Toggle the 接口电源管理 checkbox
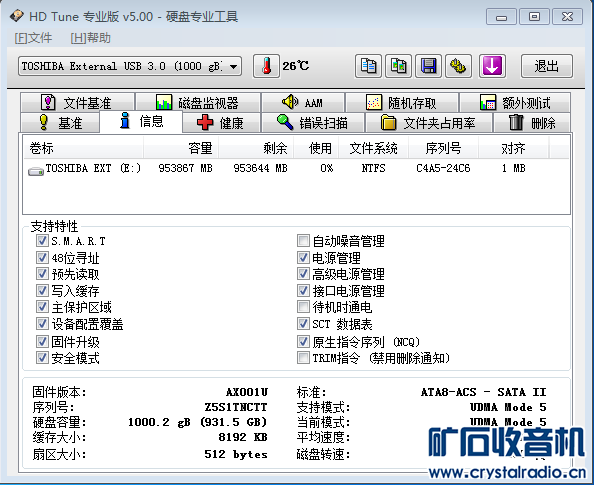 pos(303,291)
